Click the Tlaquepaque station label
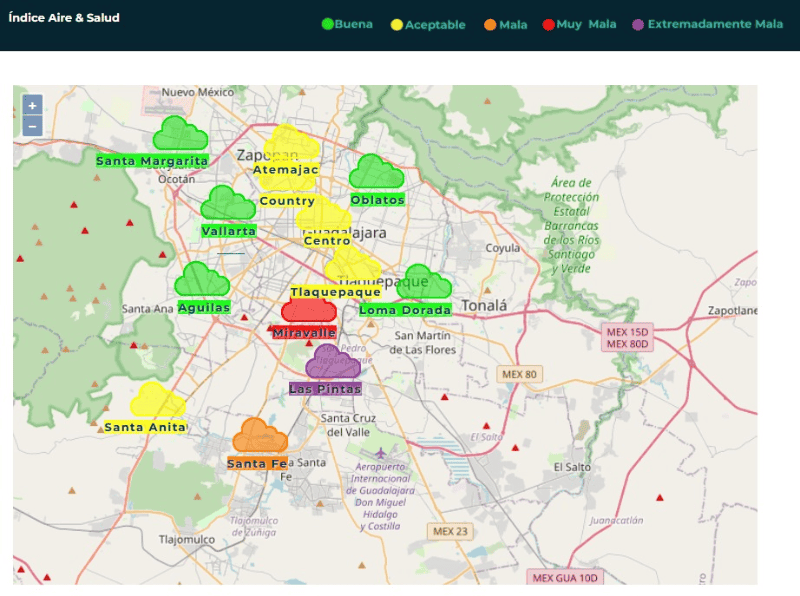The image size is (800, 596). coord(335,292)
